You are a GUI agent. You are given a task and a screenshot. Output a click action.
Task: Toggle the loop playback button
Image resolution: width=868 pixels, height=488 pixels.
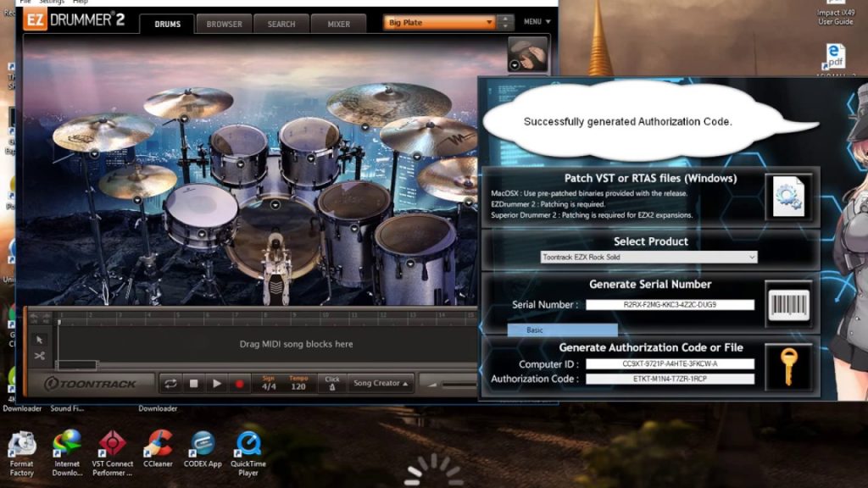(x=170, y=384)
